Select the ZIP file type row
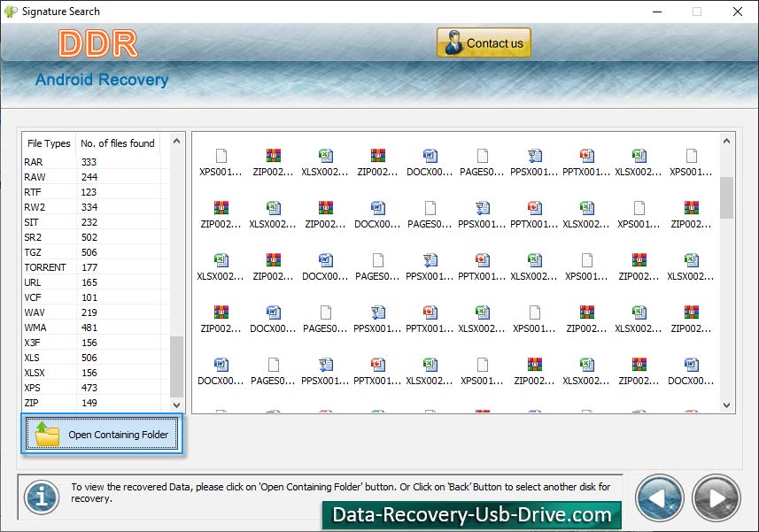Screen dimensions: 759x532 pyautogui.click(x=96, y=403)
